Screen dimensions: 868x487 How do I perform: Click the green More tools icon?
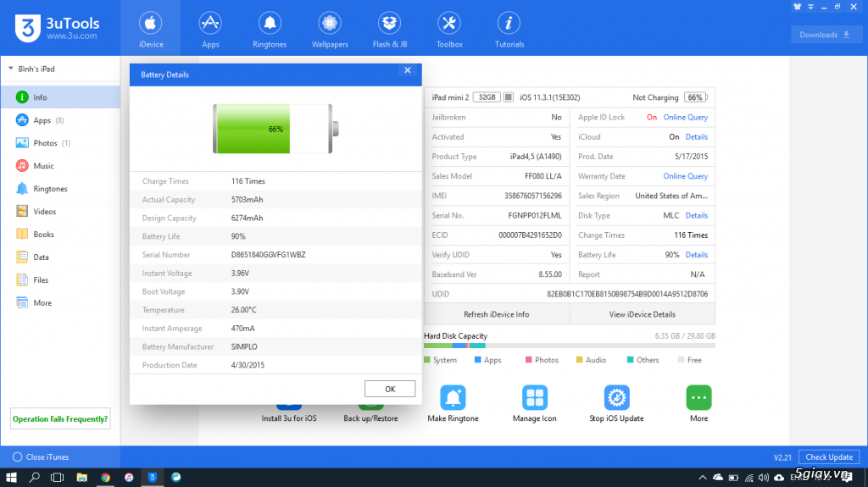(x=698, y=397)
